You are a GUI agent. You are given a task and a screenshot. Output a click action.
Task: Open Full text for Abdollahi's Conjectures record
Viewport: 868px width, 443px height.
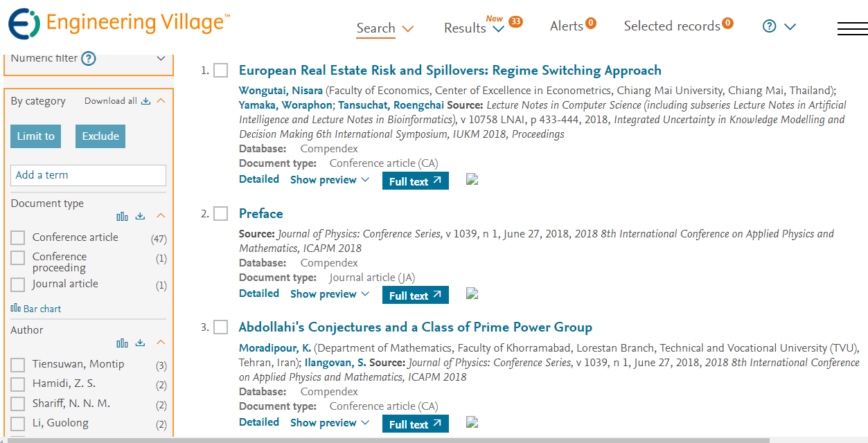pyautogui.click(x=416, y=424)
